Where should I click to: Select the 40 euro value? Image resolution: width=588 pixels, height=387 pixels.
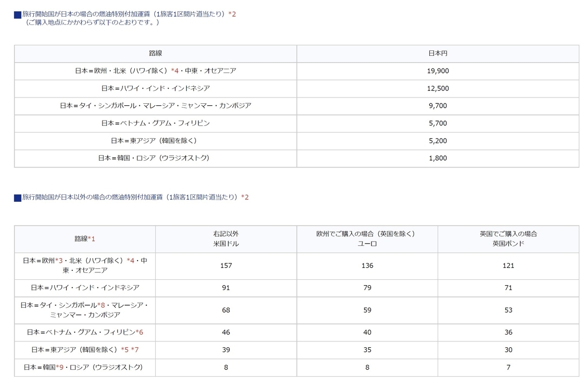[367, 332]
